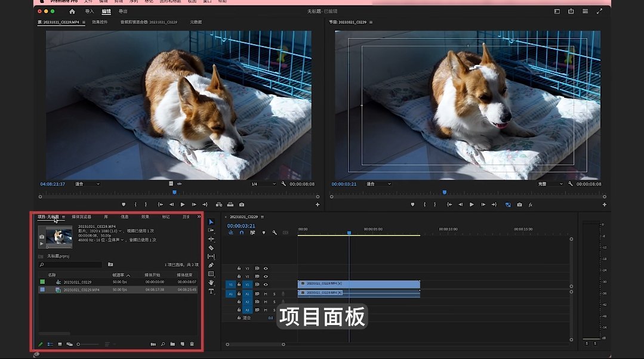Switch to Media Browser tab
The height and width of the screenshot is (359, 644).
[81, 216]
